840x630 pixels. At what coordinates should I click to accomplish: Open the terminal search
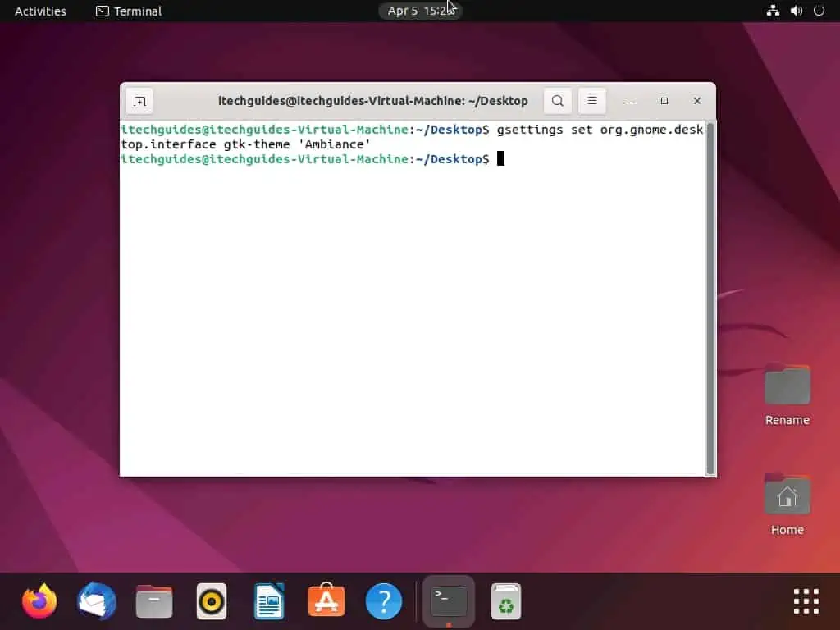click(x=557, y=100)
